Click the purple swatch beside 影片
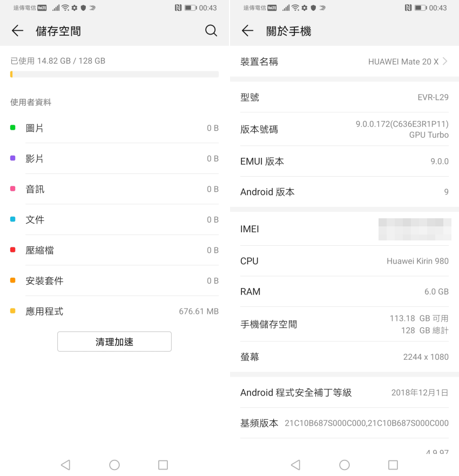The image size is (459, 476). [13, 158]
